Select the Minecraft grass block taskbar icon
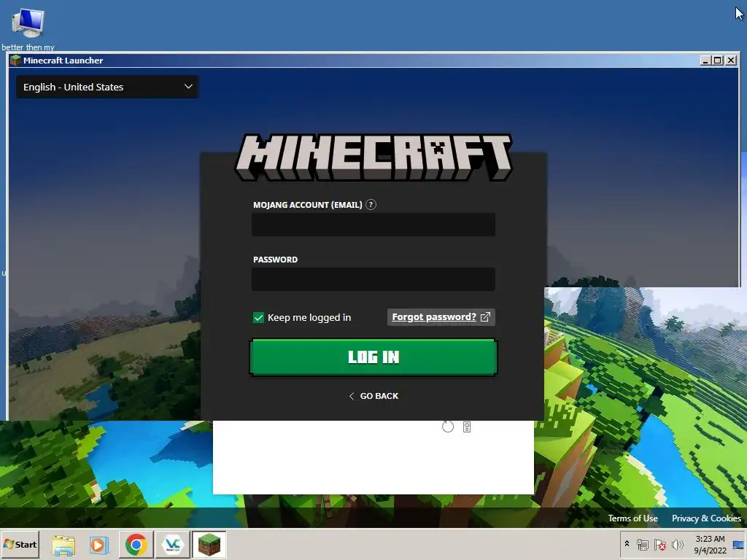The height and width of the screenshot is (560, 747). pos(209,545)
